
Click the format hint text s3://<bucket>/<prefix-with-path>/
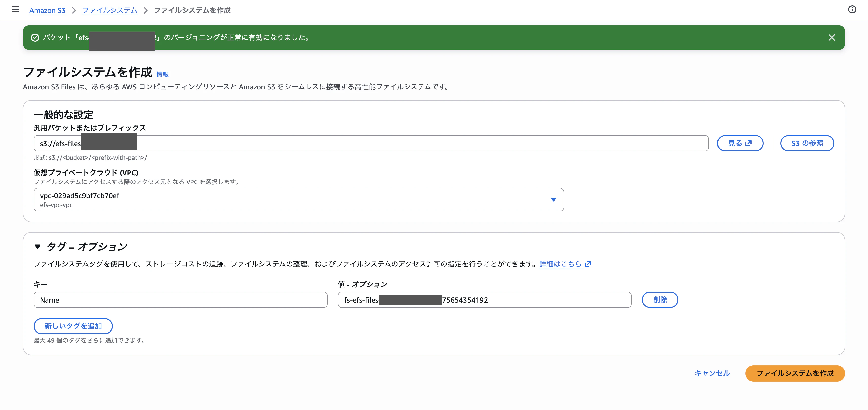tap(98, 157)
